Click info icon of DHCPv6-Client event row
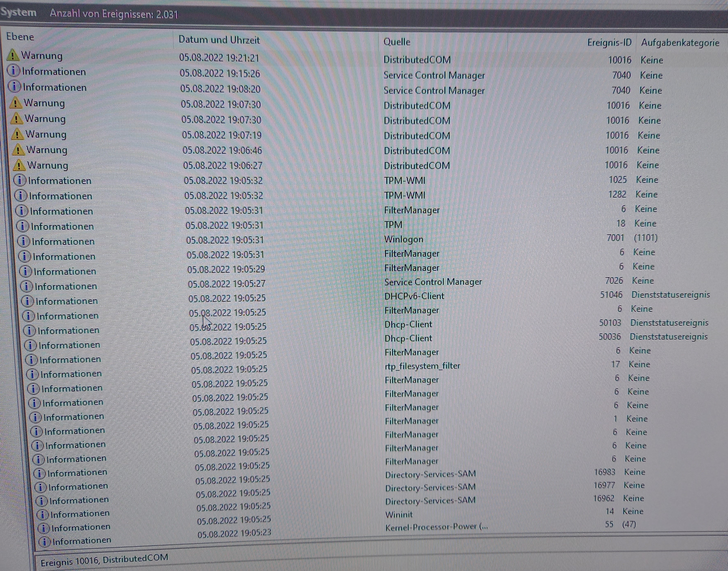This screenshot has width=728, height=571. click(27, 301)
